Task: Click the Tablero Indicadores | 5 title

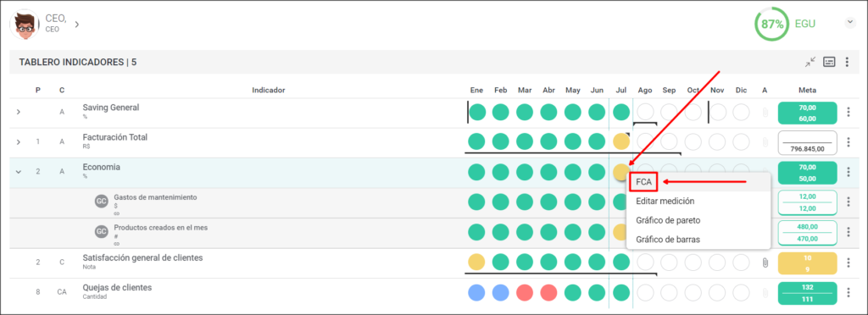Action: (77, 62)
